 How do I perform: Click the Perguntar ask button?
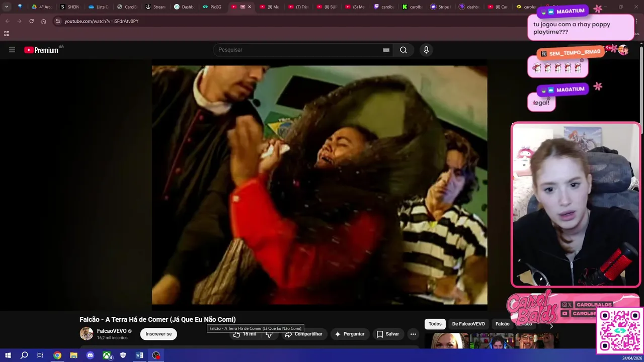(x=350, y=334)
